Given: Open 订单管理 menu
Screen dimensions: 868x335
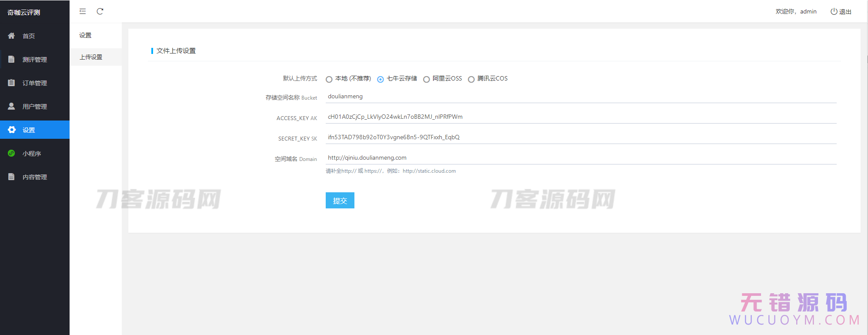Looking at the screenshot, I should [x=35, y=83].
